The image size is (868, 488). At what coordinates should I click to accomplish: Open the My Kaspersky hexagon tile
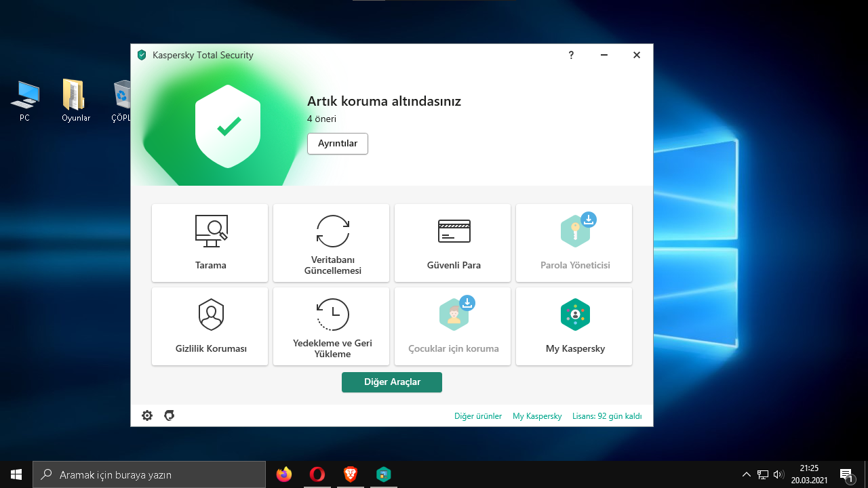(574, 326)
